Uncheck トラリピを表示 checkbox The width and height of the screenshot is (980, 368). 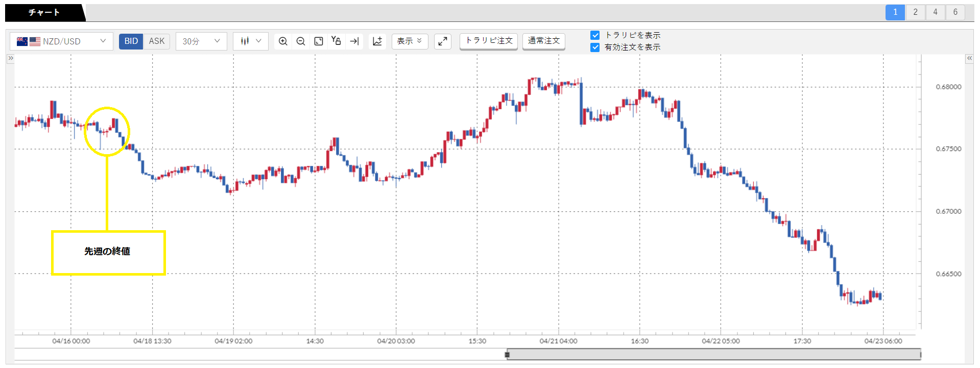595,35
